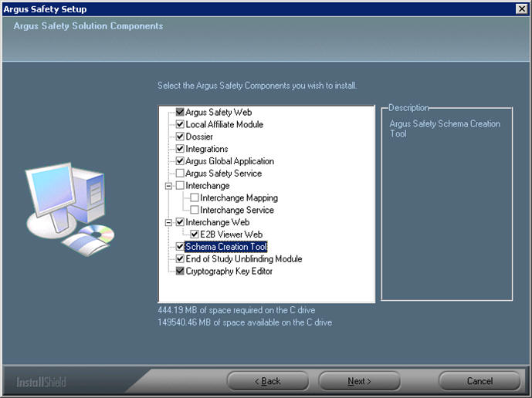Toggle the Cryptography Key Editor checkbox

(180, 271)
